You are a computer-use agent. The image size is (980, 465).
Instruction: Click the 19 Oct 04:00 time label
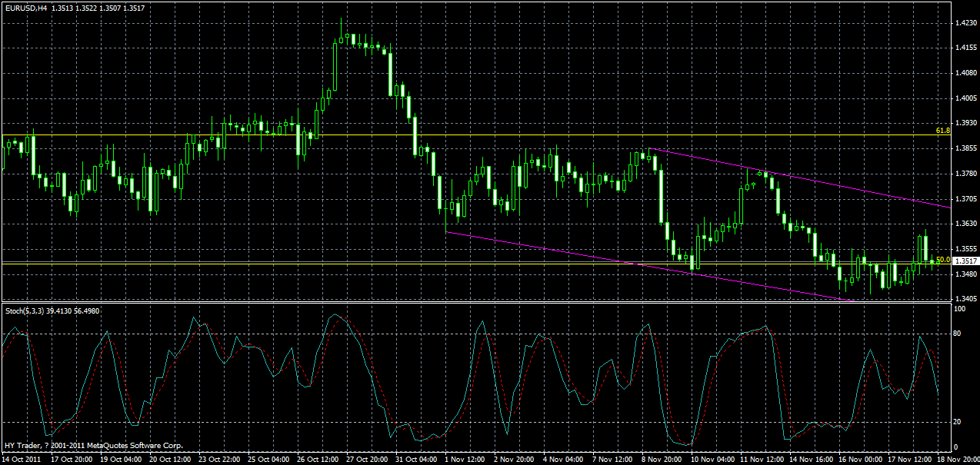coord(122,460)
